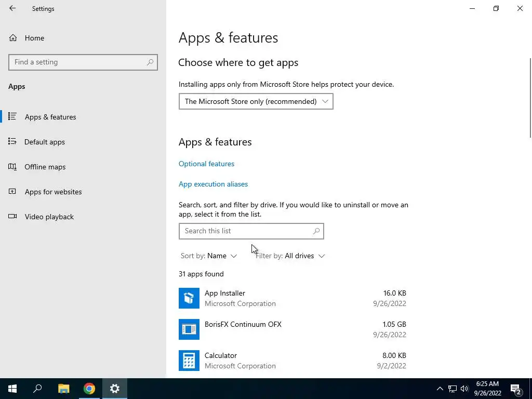The height and width of the screenshot is (399, 532).
Task: Click the Apps & features list icon in sidebar
Action: click(12, 116)
